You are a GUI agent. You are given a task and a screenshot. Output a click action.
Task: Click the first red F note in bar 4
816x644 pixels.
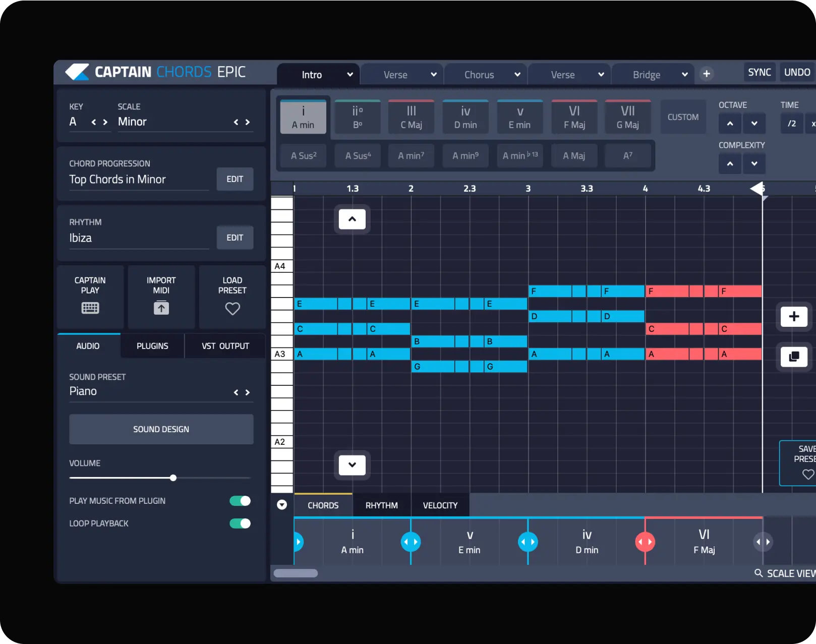point(667,291)
